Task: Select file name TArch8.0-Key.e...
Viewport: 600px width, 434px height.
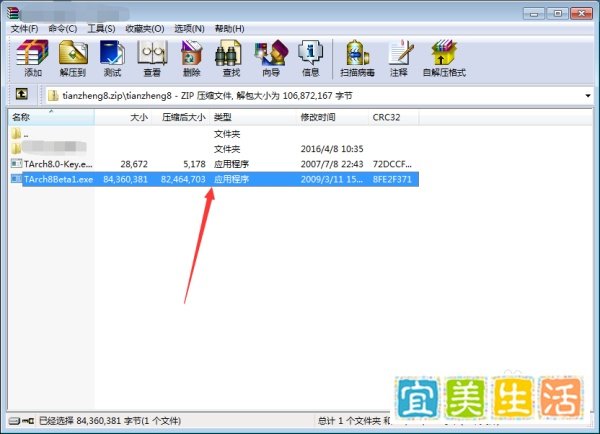Action: click(58, 164)
